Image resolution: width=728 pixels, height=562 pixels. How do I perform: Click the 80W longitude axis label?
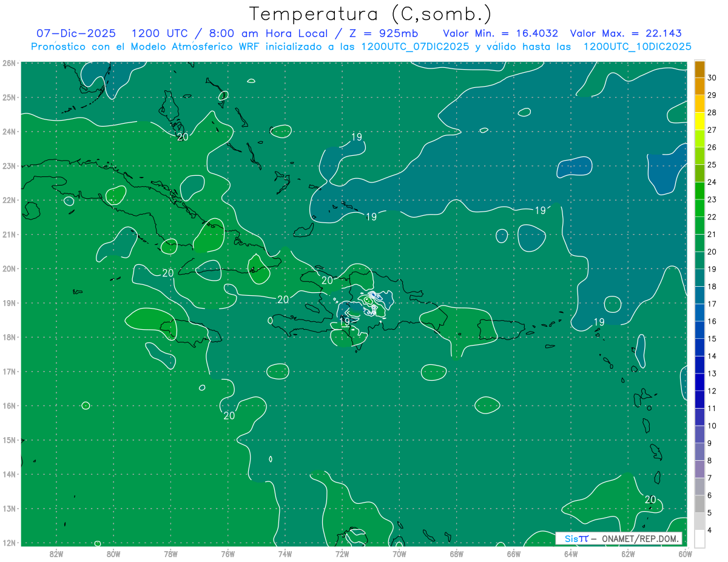coord(113,554)
